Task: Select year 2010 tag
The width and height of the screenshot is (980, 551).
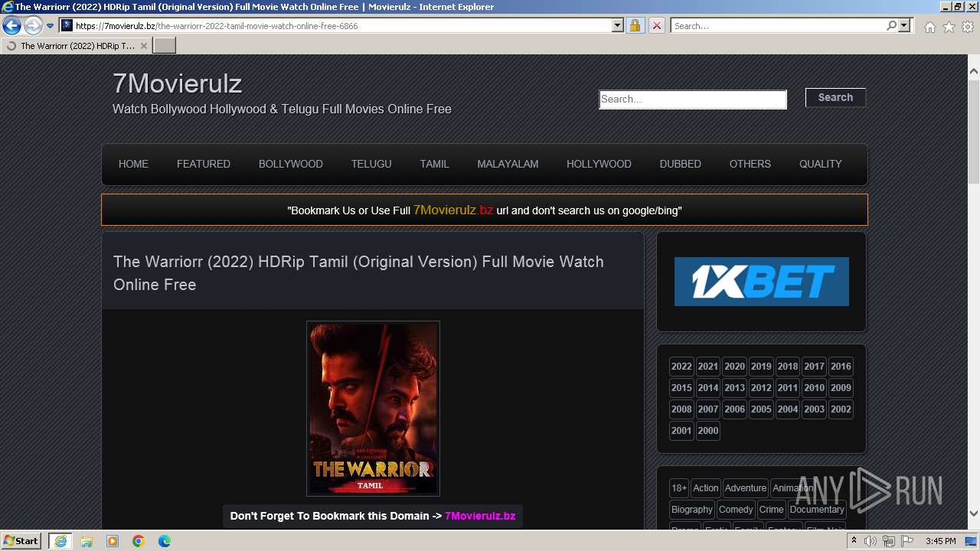Action: [x=814, y=388]
